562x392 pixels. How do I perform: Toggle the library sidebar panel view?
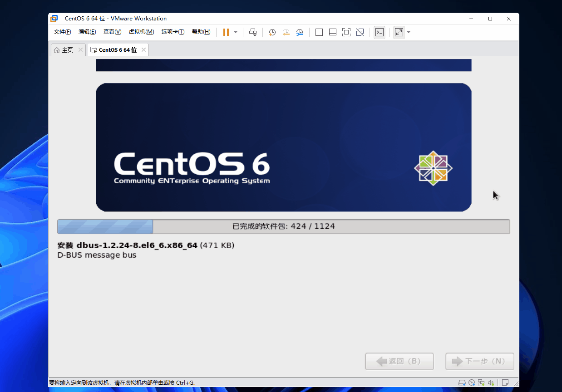point(319,32)
